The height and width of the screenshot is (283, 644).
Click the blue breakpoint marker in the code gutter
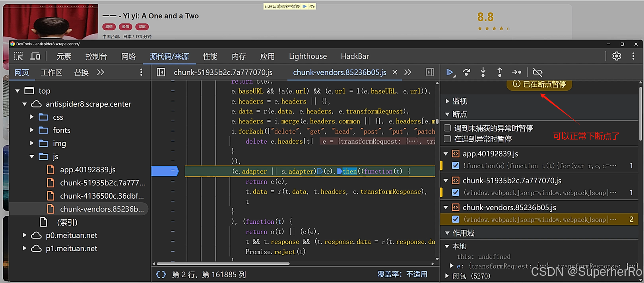[x=165, y=171]
